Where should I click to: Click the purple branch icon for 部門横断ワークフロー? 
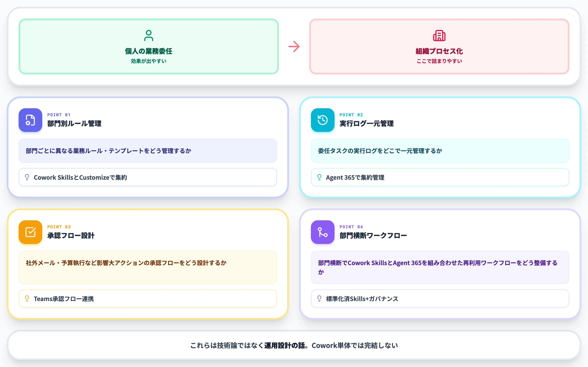tap(323, 232)
